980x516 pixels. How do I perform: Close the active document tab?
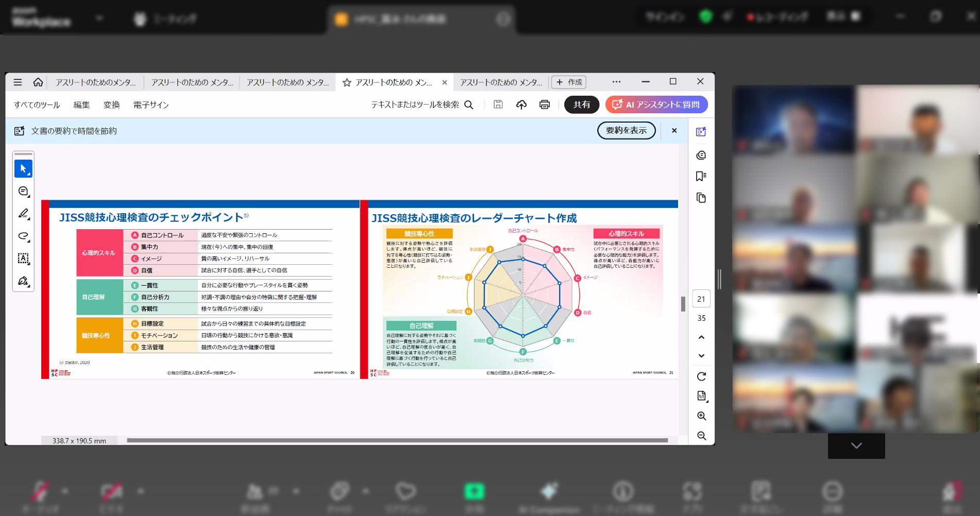click(445, 82)
